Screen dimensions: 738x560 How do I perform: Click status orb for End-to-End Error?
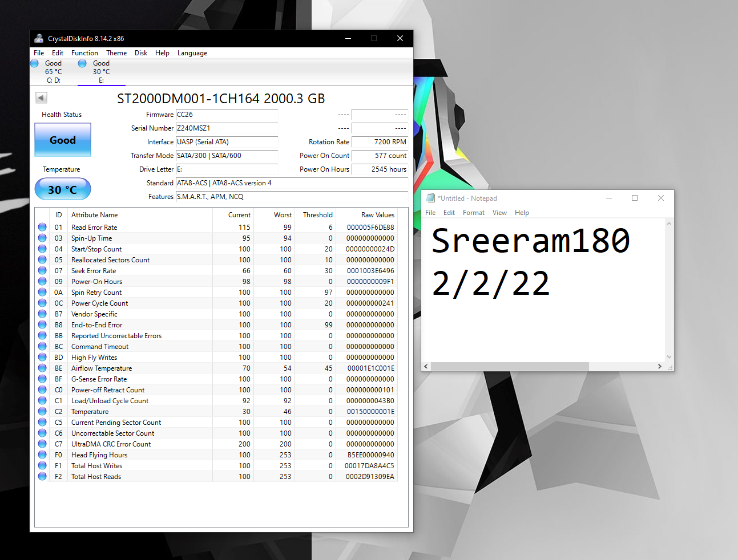pyautogui.click(x=42, y=324)
